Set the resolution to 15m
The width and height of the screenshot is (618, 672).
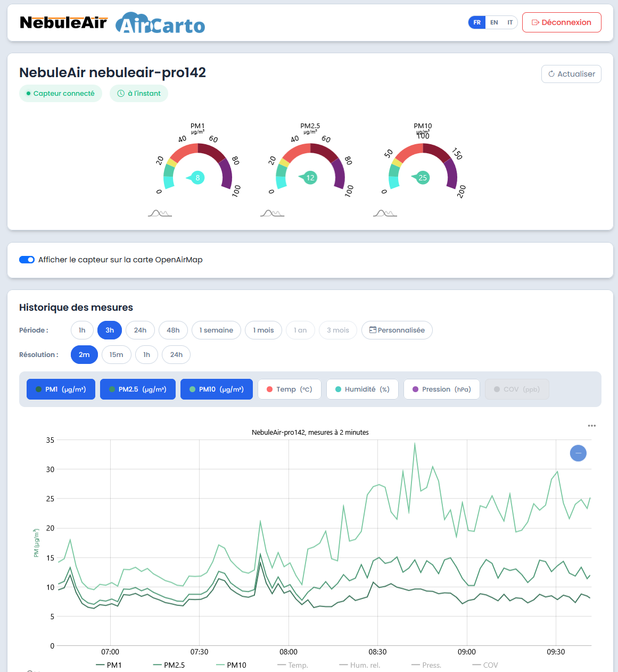(116, 354)
